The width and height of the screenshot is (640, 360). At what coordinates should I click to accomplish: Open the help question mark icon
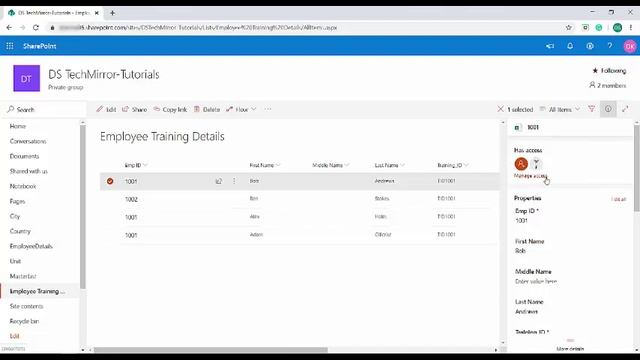pyautogui.click(x=610, y=46)
